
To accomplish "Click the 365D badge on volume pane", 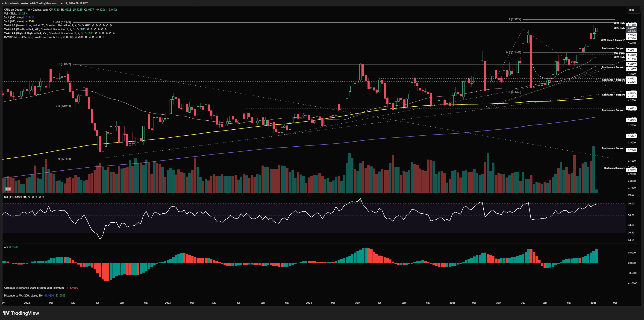I will (8, 189).
